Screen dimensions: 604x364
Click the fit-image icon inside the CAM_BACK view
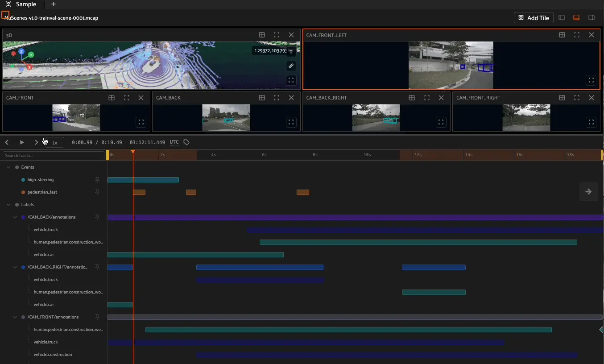291,122
